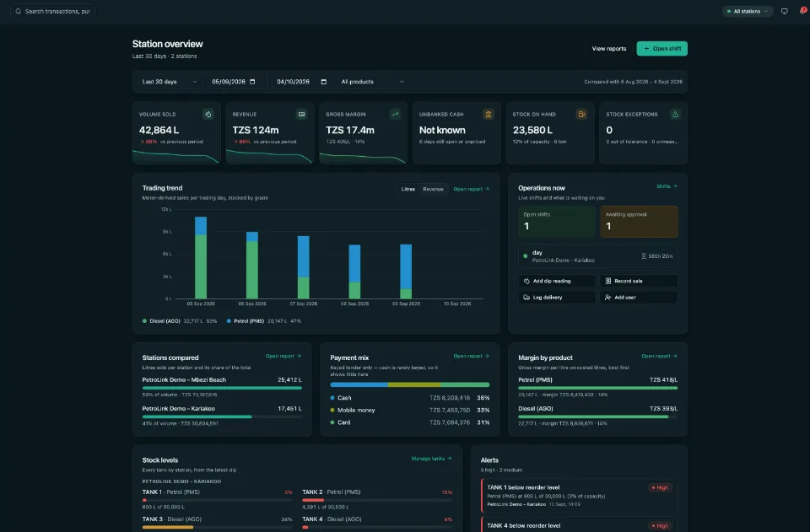Click Add dip reading
The height and width of the screenshot is (532, 810).
coord(557,282)
